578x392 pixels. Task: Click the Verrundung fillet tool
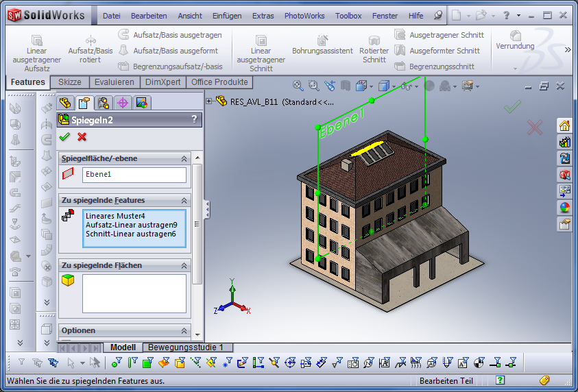(515, 40)
